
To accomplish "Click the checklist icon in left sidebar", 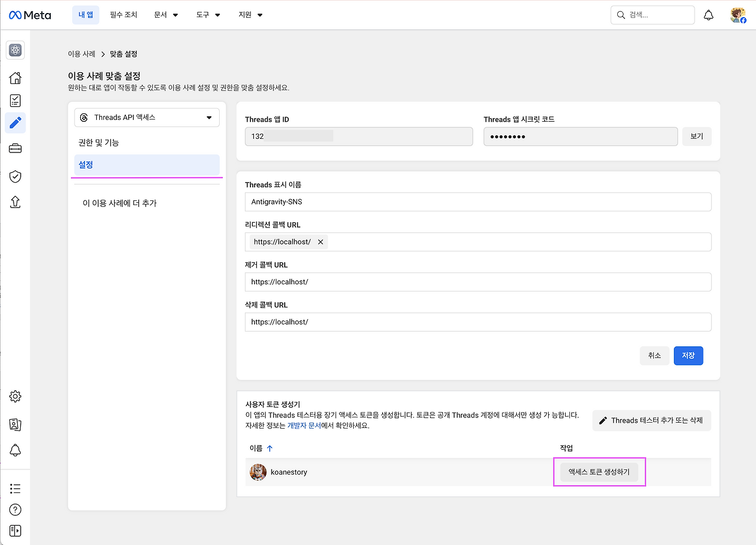I will click(15, 100).
